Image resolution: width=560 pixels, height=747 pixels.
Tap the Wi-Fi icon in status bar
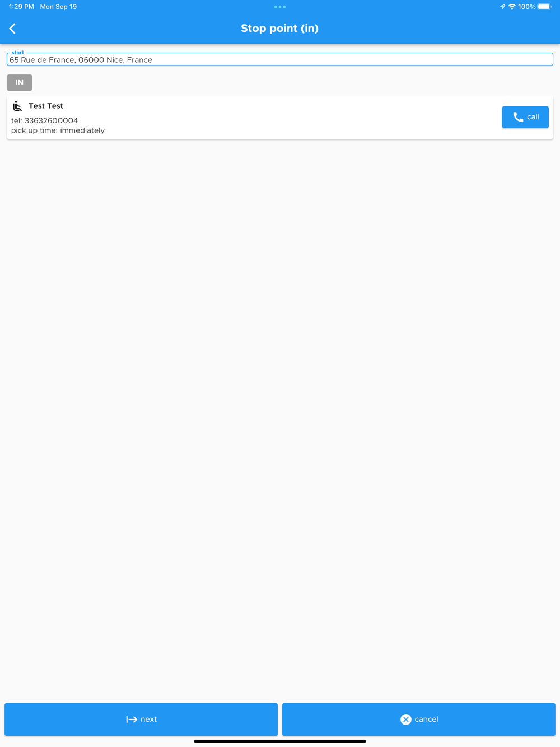512,7
